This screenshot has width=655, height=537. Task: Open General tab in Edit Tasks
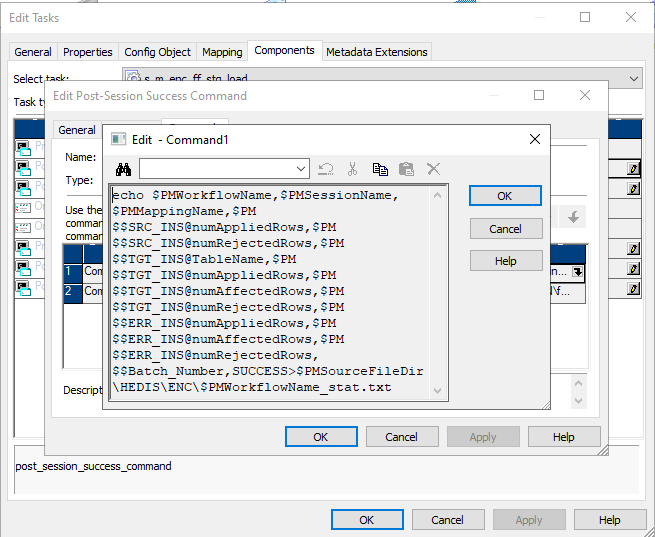(33, 52)
